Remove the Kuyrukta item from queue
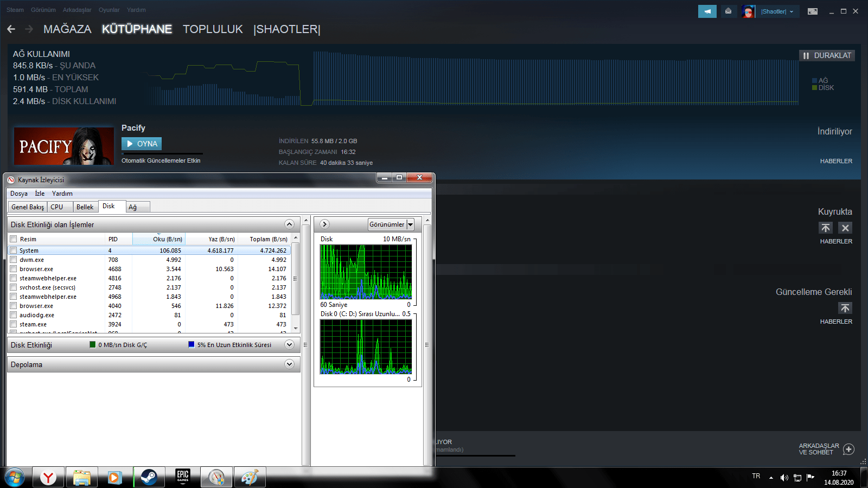Screen dimensions: 868x488 [845, 228]
